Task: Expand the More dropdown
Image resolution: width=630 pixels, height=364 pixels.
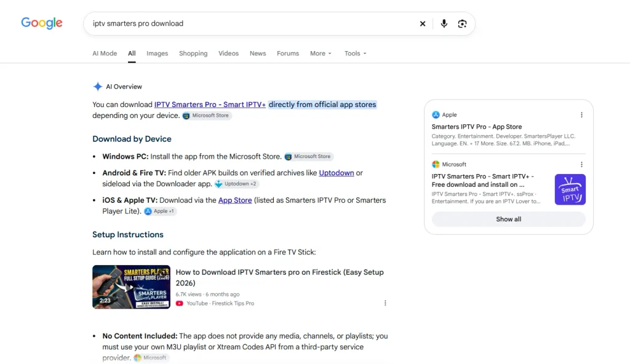Action: pyautogui.click(x=321, y=53)
